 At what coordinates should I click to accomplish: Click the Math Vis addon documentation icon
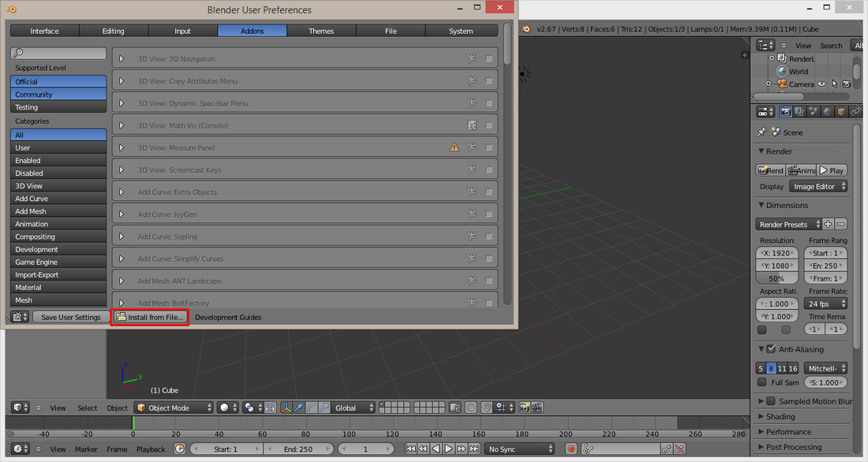coord(472,125)
